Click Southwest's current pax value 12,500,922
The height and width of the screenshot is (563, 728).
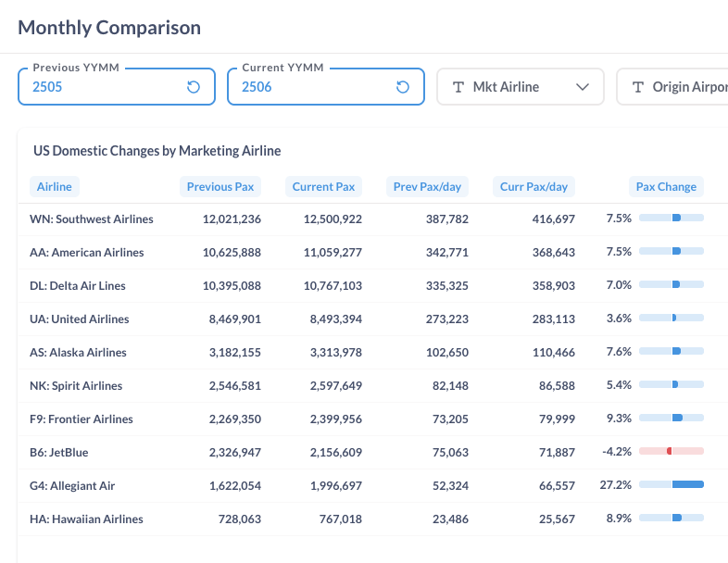[333, 219]
